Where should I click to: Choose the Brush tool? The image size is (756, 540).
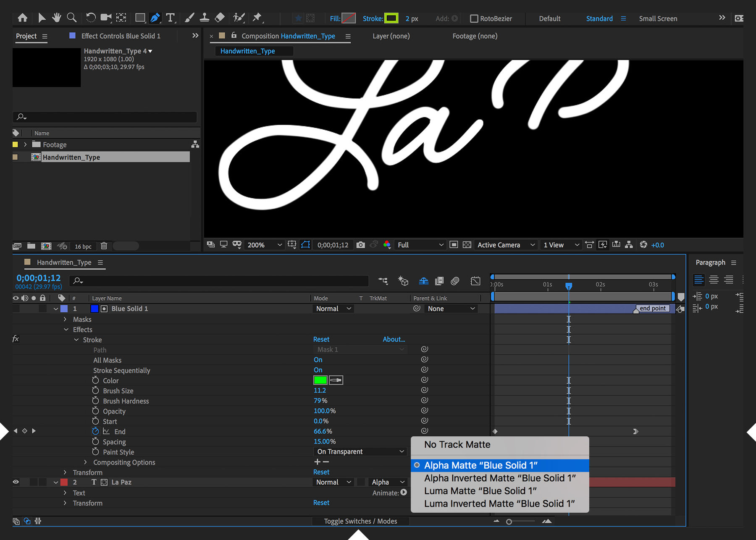coord(189,18)
